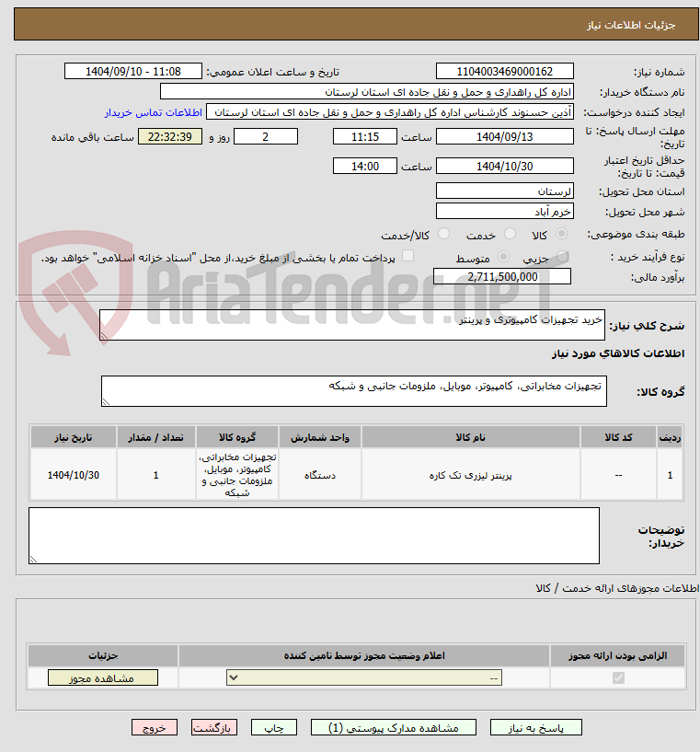Click the برآورد مالی field 2,711,500,000

coord(502,277)
